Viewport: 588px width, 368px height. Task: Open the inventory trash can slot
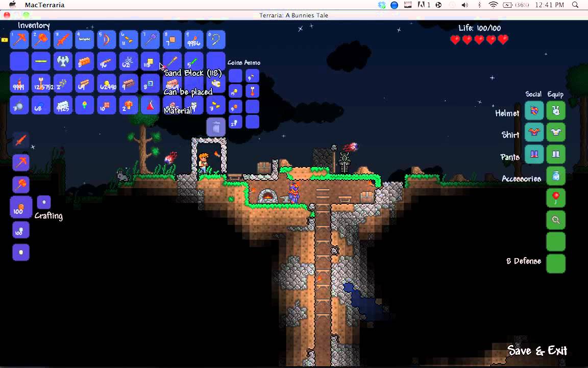pos(216,127)
